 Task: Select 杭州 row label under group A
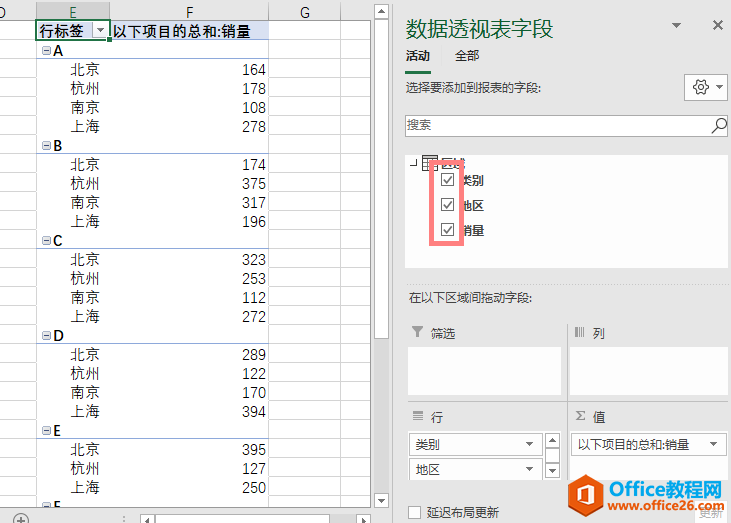(x=85, y=89)
